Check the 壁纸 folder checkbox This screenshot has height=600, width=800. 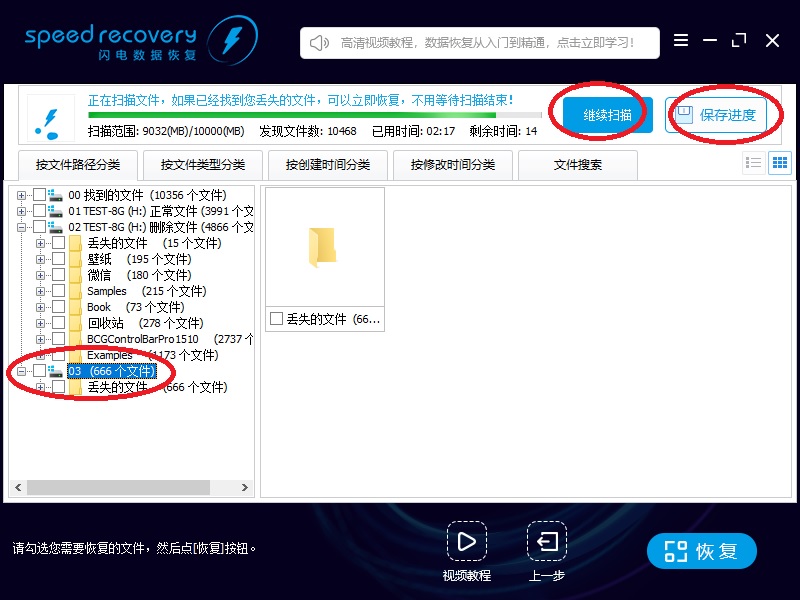click(x=57, y=258)
